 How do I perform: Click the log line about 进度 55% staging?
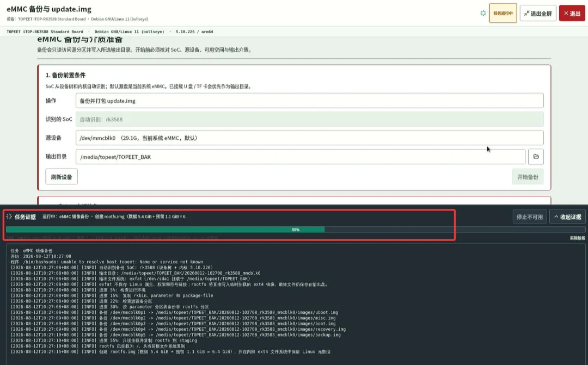(x=103, y=341)
